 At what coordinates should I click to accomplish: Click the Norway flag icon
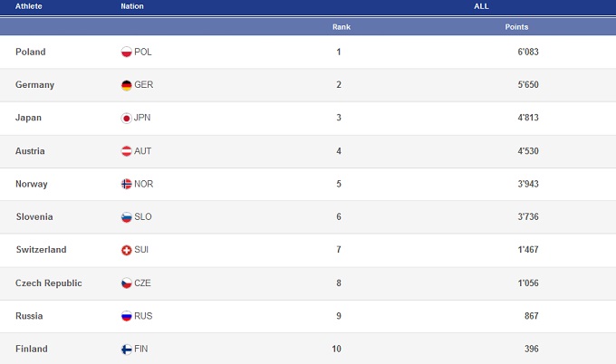[x=127, y=184]
